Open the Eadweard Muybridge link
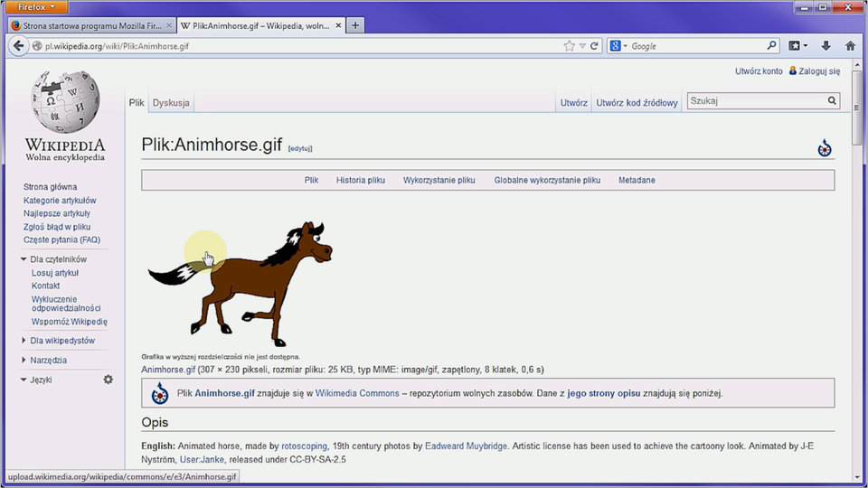The image size is (868, 488). click(x=466, y=446)
